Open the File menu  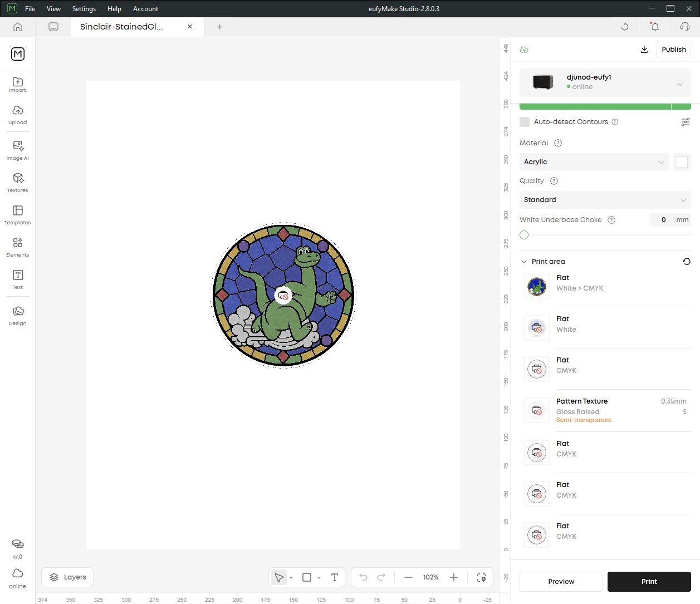click(30, 9)
